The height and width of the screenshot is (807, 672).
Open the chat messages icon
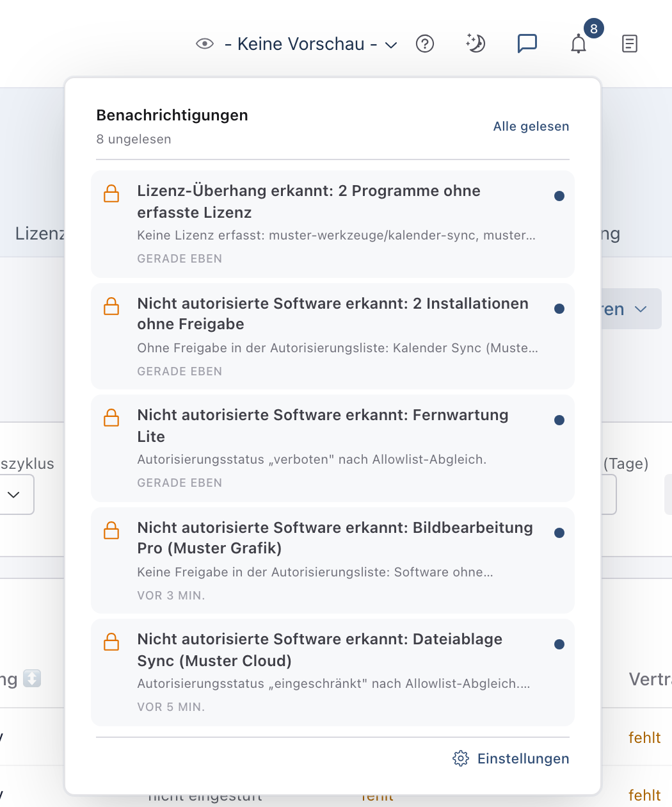pyautogui.click(x=527, y=44)
